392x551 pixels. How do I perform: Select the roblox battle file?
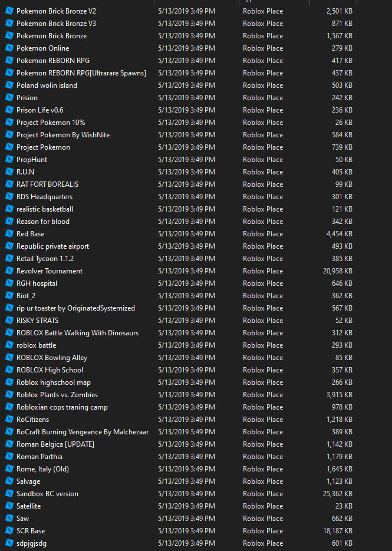(36, 345)
